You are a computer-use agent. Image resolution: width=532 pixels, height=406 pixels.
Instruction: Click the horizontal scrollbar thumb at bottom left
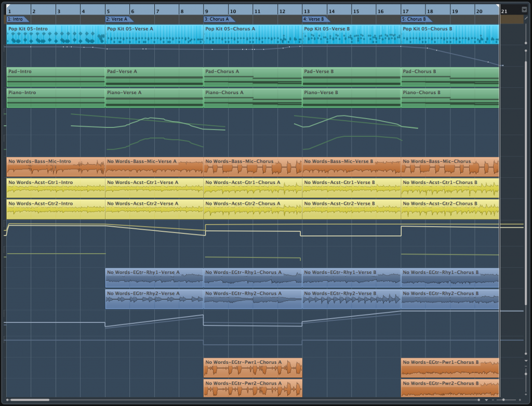28,400
